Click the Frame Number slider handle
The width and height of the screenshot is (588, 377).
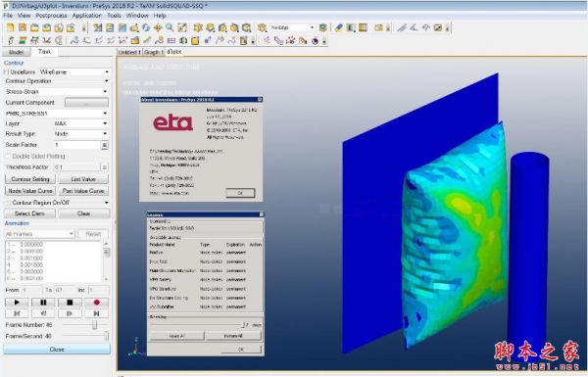(x=94, y=325)
